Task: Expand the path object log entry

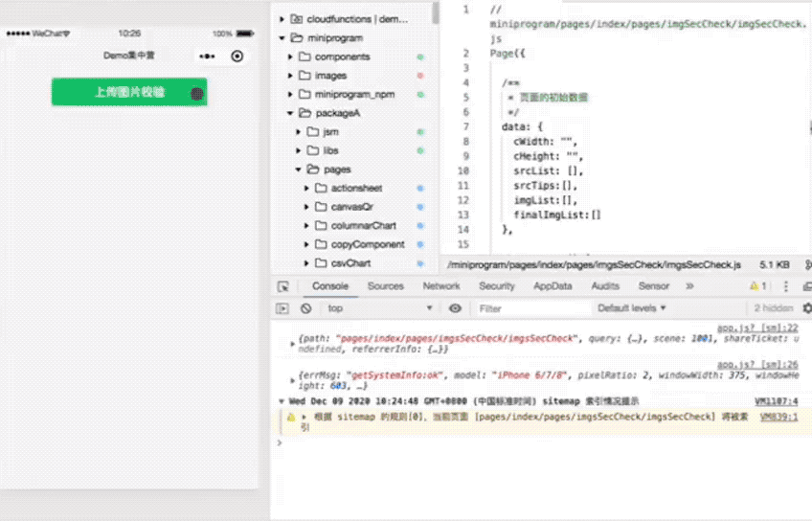Action: click(293, 344)
